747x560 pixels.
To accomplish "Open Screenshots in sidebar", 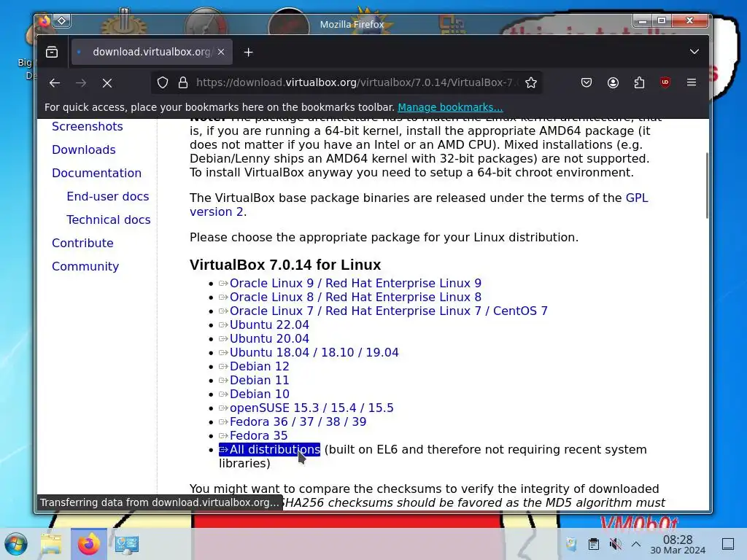I will coord(88,126).
